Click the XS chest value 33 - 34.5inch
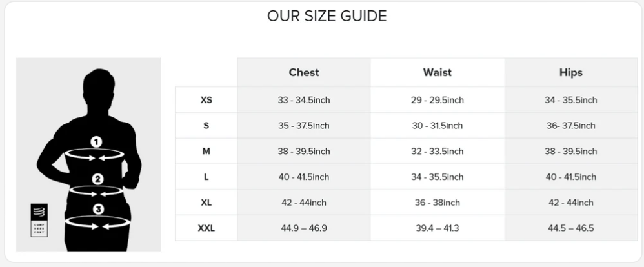This screenshot has width=644, height=267. [x=304, y=100]
